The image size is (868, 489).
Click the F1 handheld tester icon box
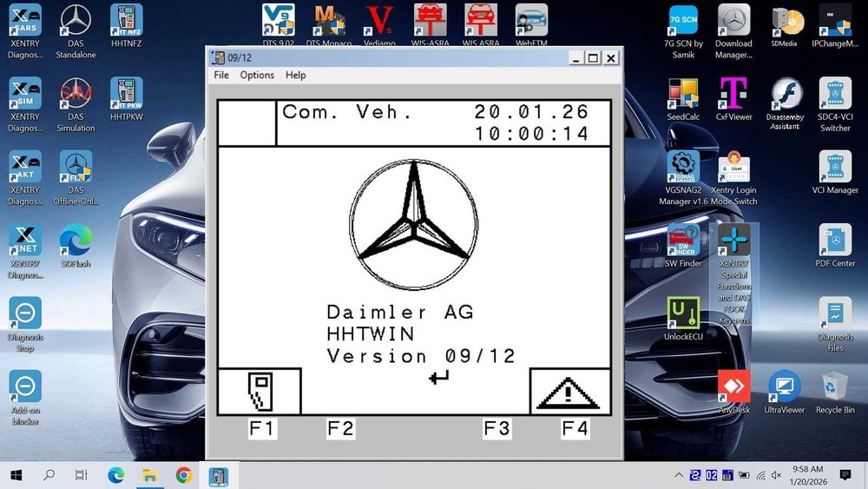pos(260,392)
